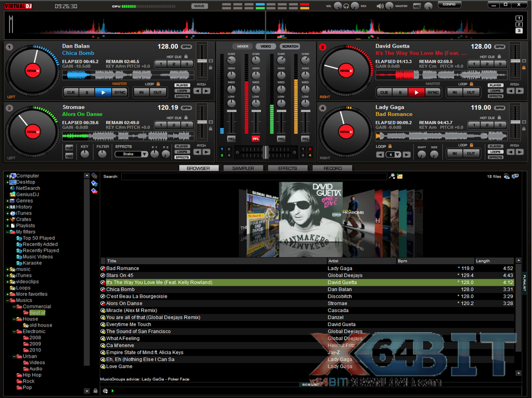Pause deck 1 track Chica Bomb
Screen dimensions: 532x398
pyautogui.click(x=87, y=92)
